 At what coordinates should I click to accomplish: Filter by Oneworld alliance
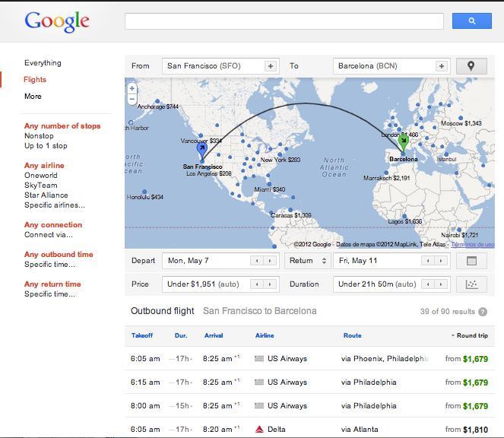(x=41, y=175)
